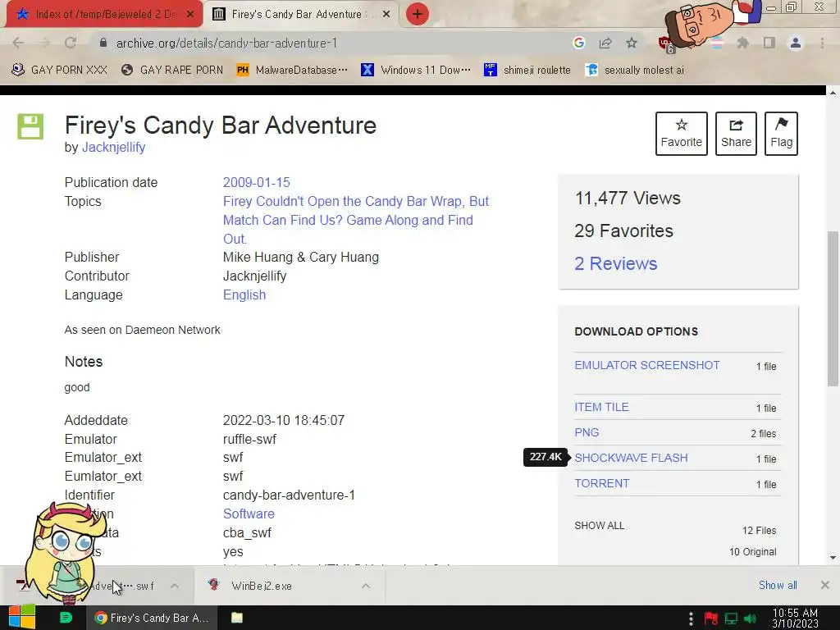Click Show all downloads
Screen dimensions: 840x630
(778, 586)
